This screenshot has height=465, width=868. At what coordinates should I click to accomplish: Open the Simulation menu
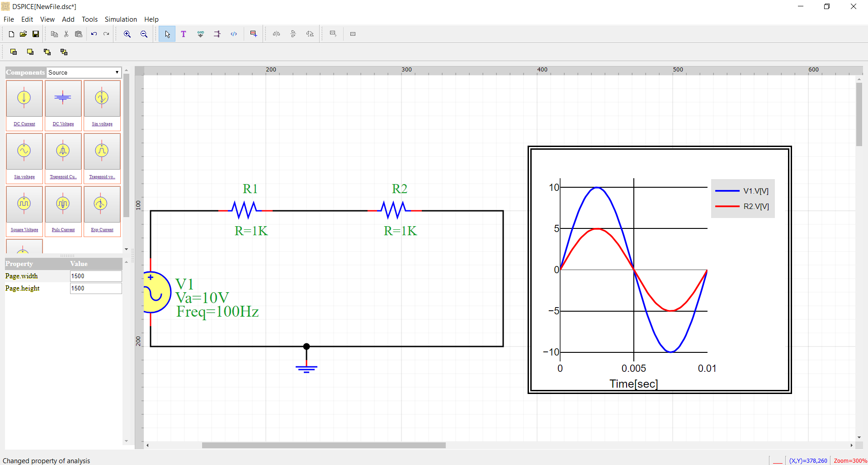pos(121,19)
